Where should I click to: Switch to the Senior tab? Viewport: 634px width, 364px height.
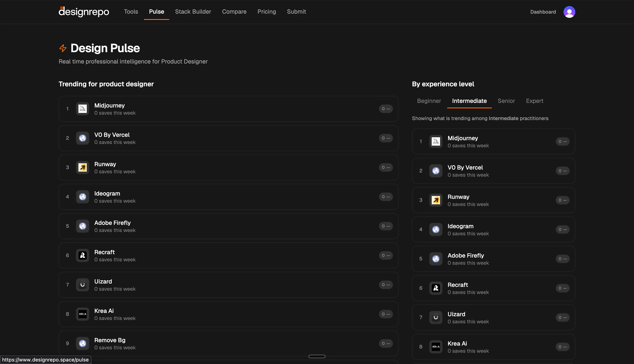click(506, 101)
